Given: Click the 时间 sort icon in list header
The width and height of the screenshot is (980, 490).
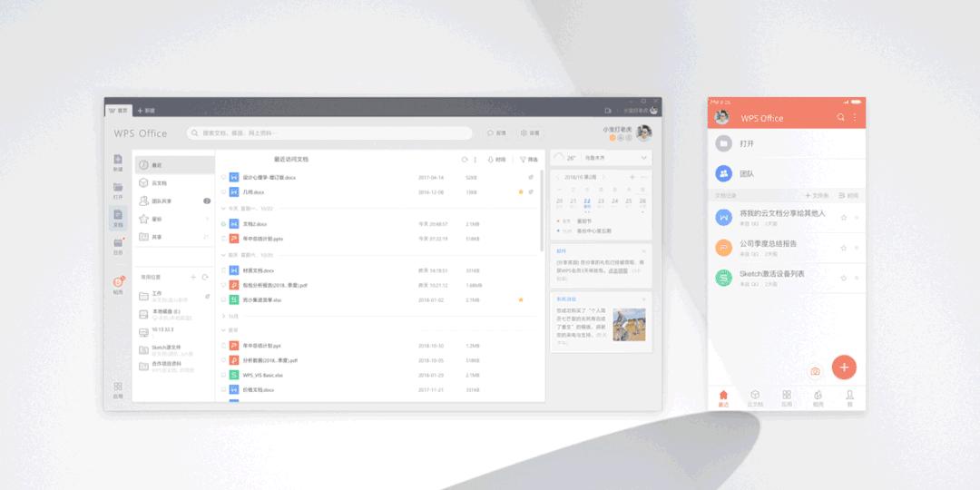Looking at the screenshot, I should [491, 160].
